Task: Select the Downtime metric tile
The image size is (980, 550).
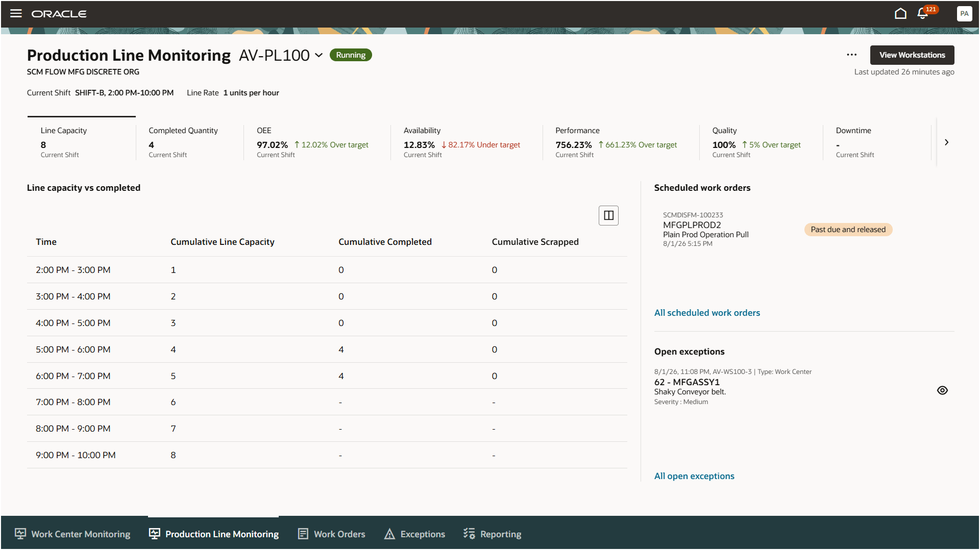Action: point(877,142)
